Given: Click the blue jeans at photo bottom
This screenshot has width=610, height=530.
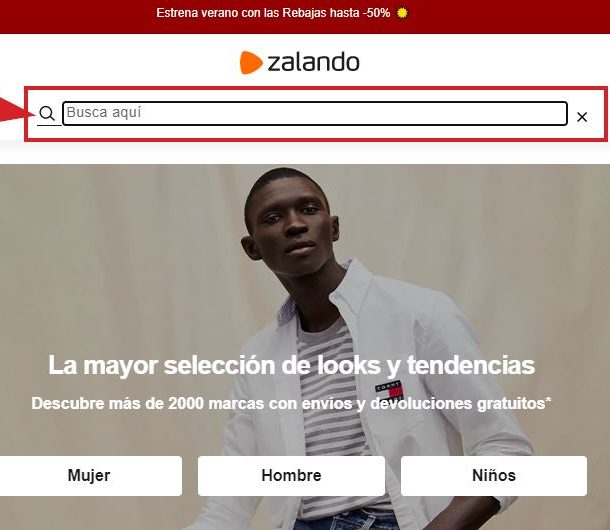Looking at the screenshot, I should click(342, 519).
